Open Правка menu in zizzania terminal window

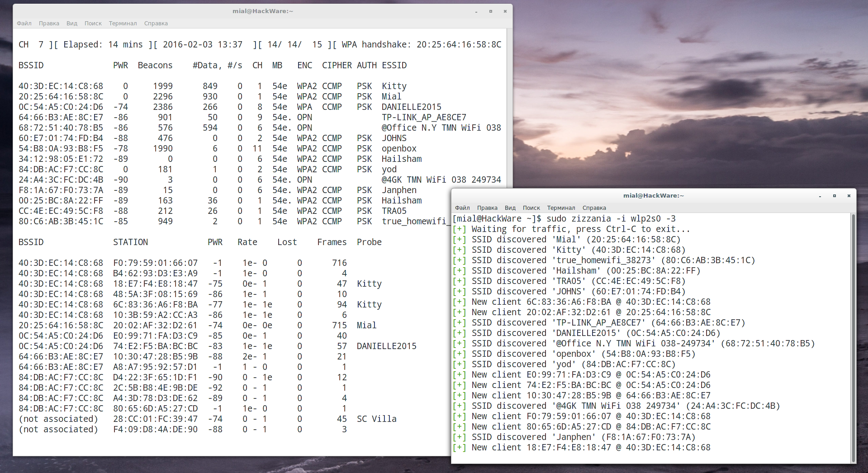(487, 208)
